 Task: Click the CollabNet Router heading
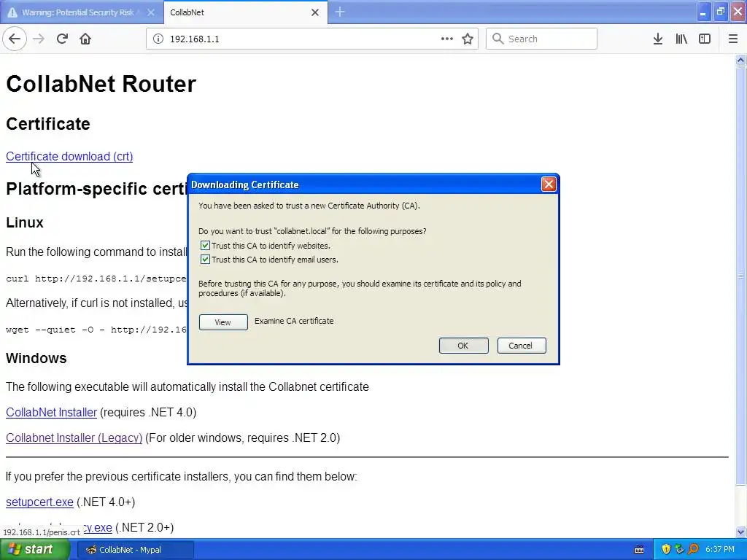101,84
